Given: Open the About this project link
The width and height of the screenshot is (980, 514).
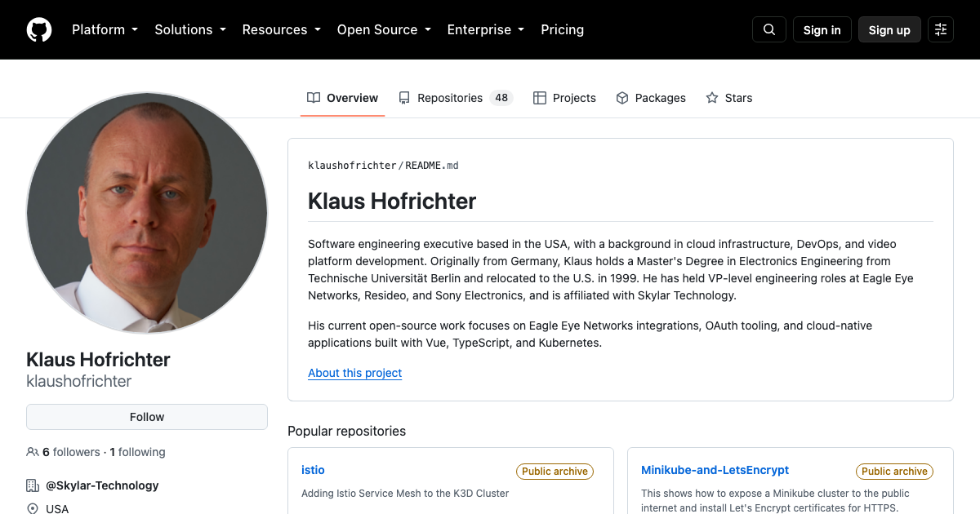Looking at the screenshot, I should [x=355, y=373].
